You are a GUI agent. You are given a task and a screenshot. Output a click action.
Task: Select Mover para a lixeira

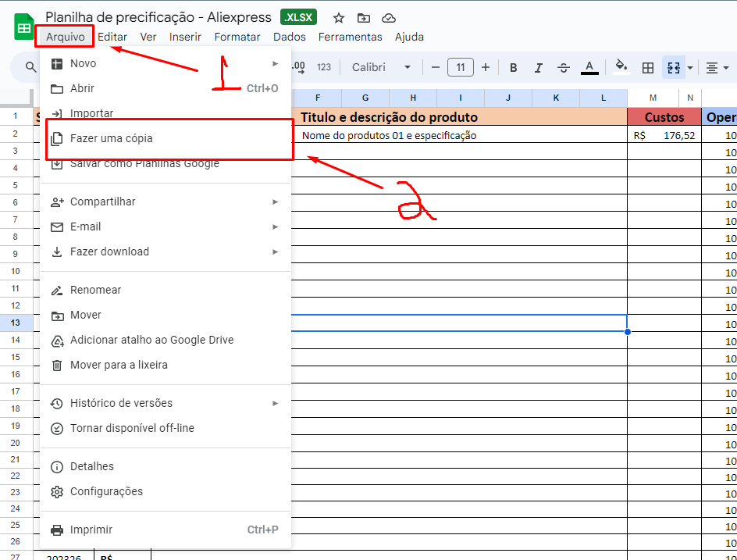(166, 365)
